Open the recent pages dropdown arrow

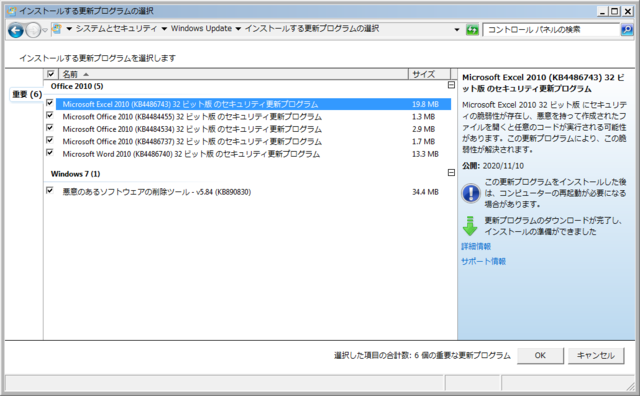(45, 30)
